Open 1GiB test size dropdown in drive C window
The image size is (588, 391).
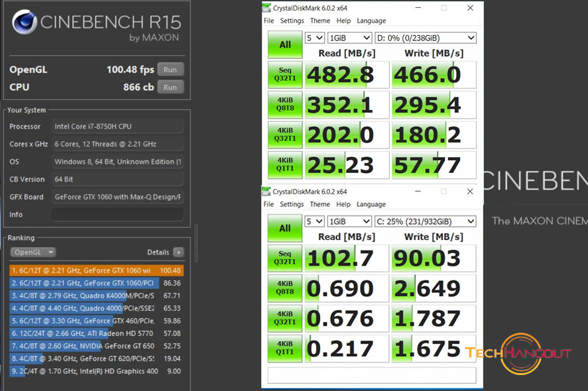349,221
